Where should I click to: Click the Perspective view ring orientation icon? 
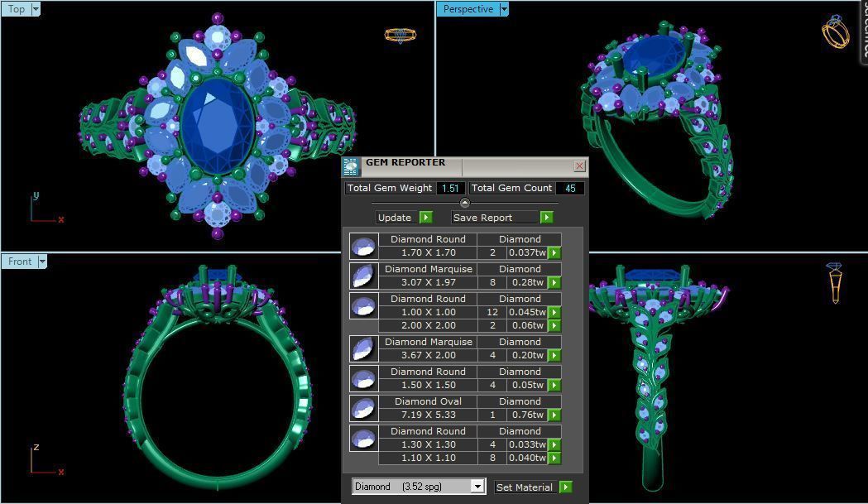pyautogui.click(x=836, y=31)
